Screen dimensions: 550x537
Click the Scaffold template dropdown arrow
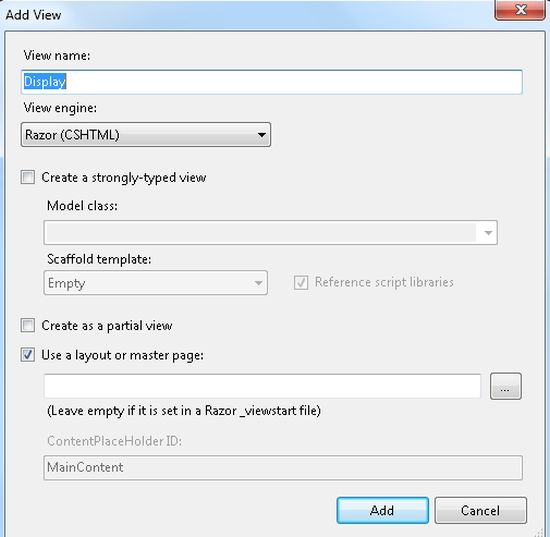coord(259,283)
